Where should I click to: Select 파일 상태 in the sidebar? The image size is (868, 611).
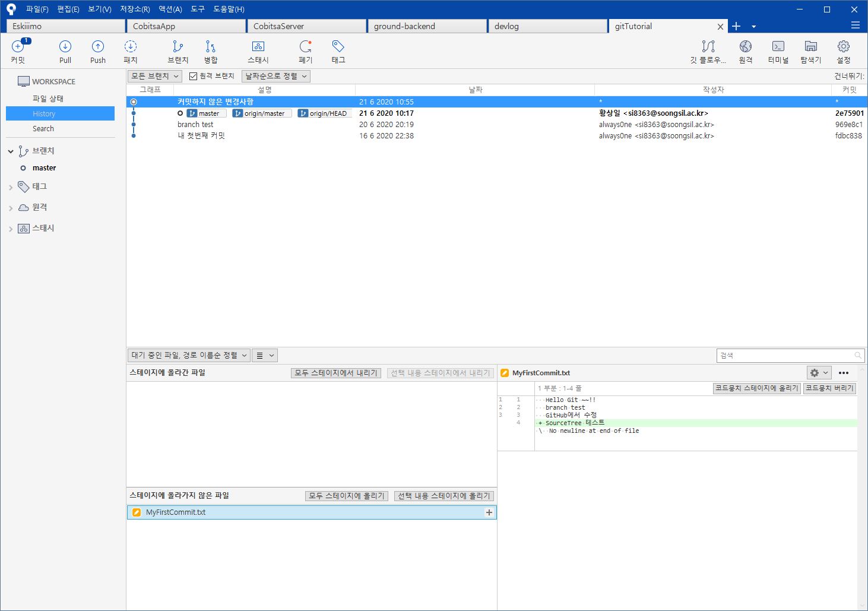click(60, 99)
